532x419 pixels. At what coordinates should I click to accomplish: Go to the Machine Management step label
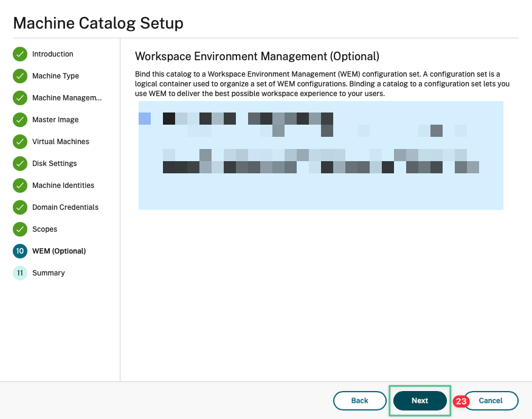pos(67,98)
